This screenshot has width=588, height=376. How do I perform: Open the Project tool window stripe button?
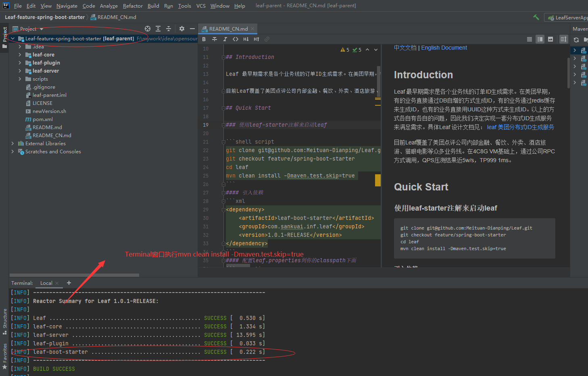tap(4, 38)
